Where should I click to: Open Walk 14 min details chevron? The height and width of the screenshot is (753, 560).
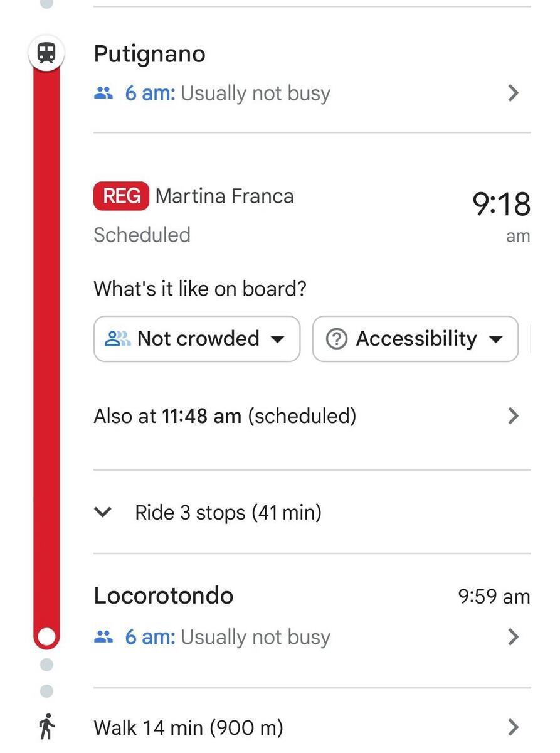pos(514,727)
